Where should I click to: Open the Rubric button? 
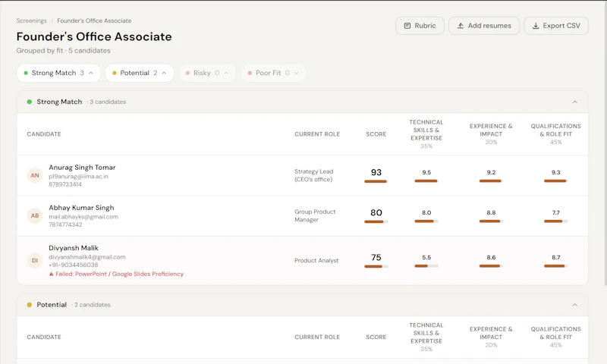pos(420,26)
